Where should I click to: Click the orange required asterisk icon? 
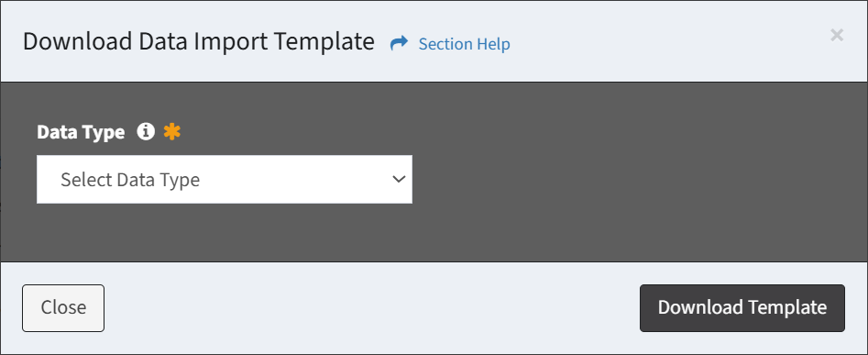pyautogui.click(x=172, y=132)
